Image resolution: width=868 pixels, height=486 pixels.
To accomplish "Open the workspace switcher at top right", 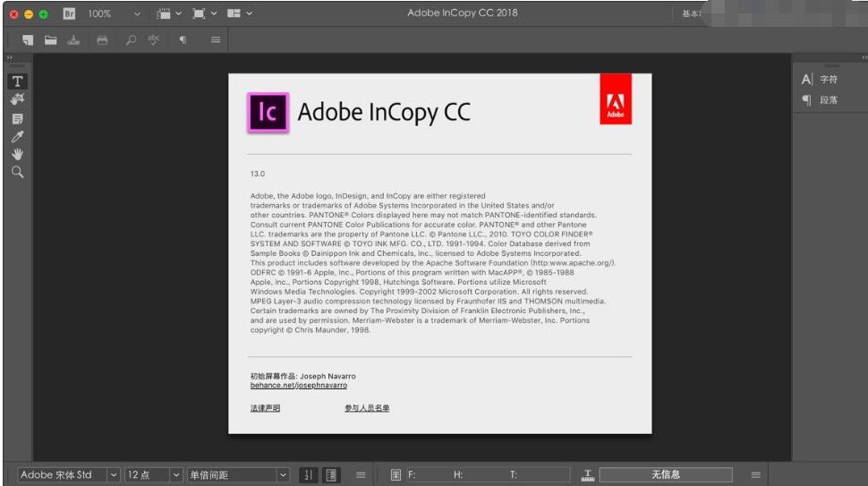I will (691, 13).
